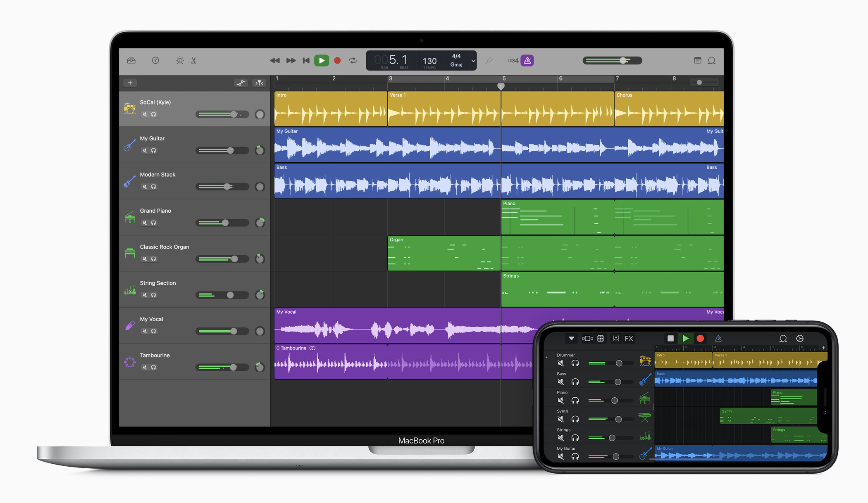
Task: Open Smart Controls dial icon
Action: point(180,61)
